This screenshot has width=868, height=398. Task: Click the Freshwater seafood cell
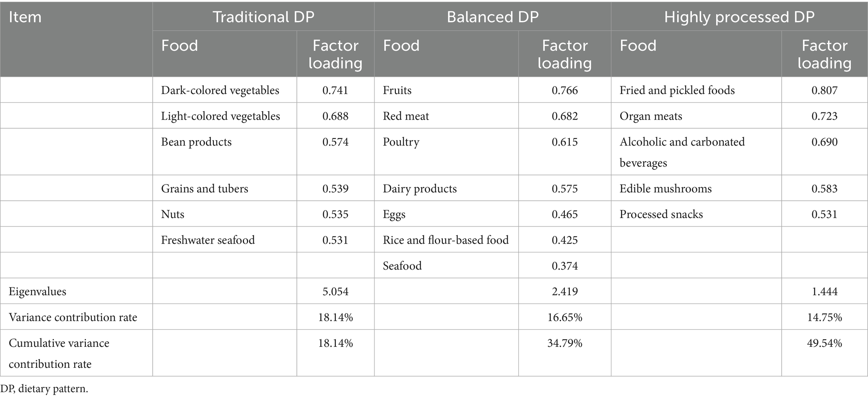click(x=208, y=240)
